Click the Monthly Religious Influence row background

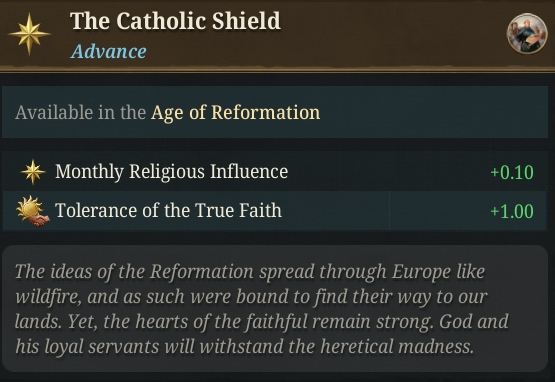tap(275, 172)
